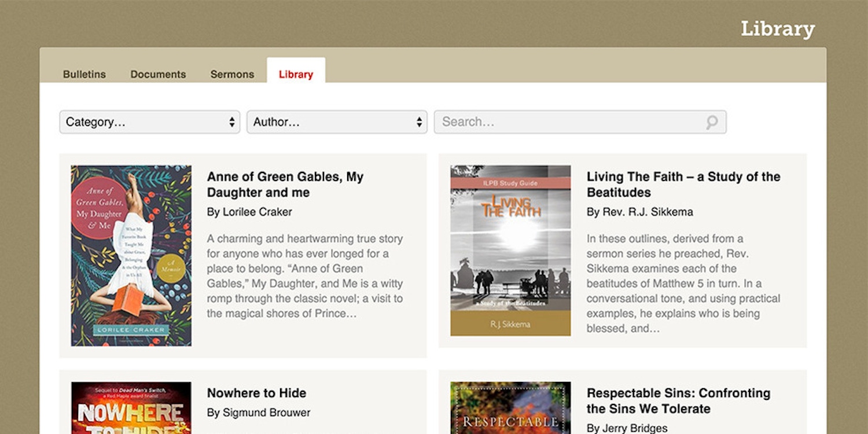Select the By Rev. R.J. Sikkema author line

(x=639, y=212)
